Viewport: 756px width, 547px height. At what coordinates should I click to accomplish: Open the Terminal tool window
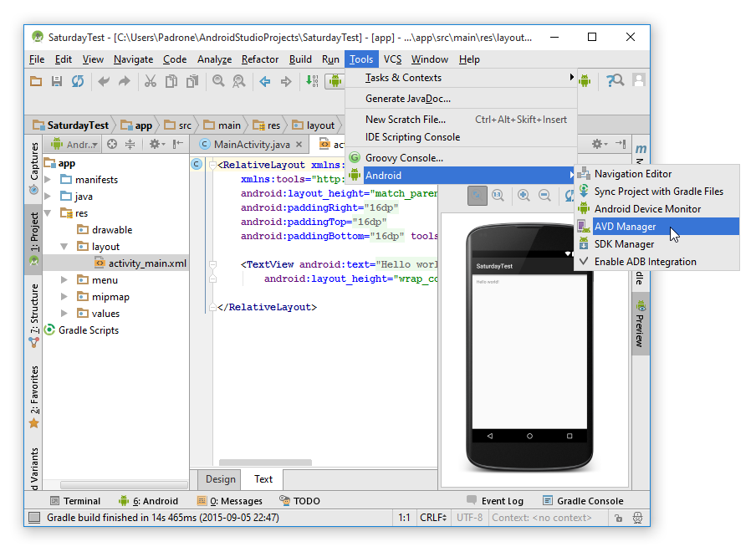tap(76, 501)
